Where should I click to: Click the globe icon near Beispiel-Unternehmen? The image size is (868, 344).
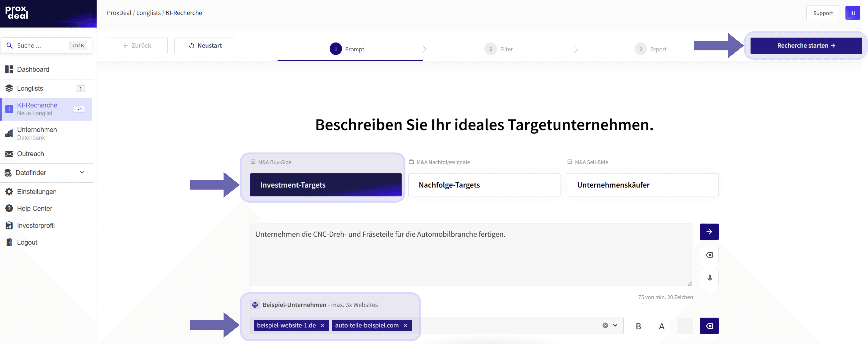[x=255, y=305]
